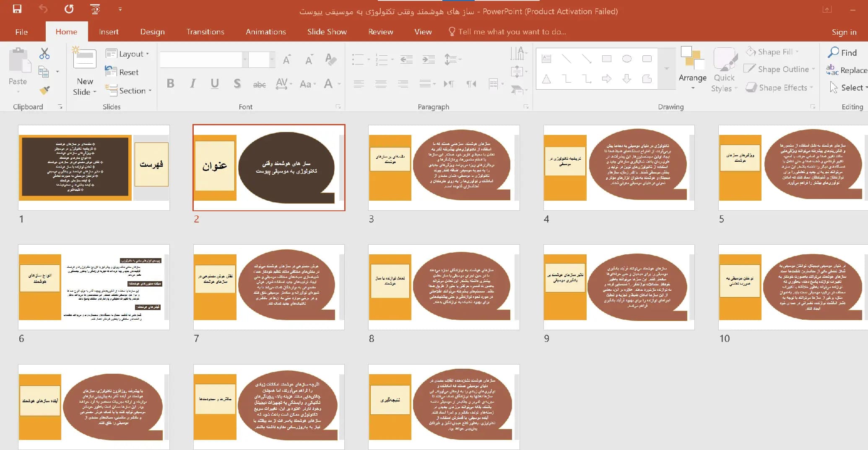Start slideshow from beginning icon
Viewport: 868px width, 450px height.
95,9
